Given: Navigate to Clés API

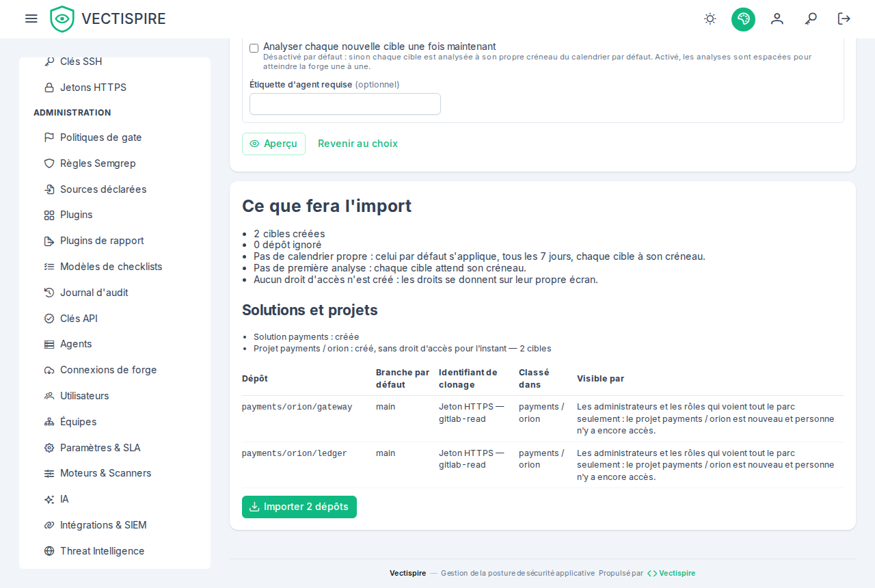Looking at the screenshot, I should tap(115, 319).
